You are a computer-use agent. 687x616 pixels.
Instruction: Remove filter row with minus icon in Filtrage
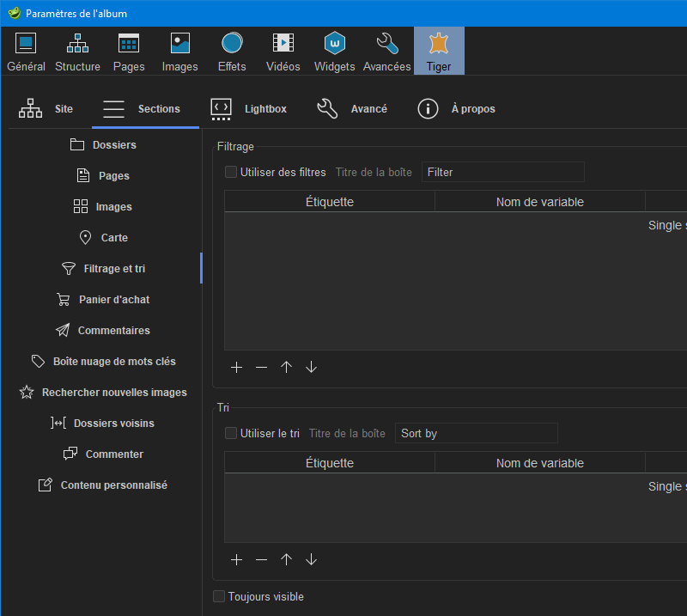(262, 368)
